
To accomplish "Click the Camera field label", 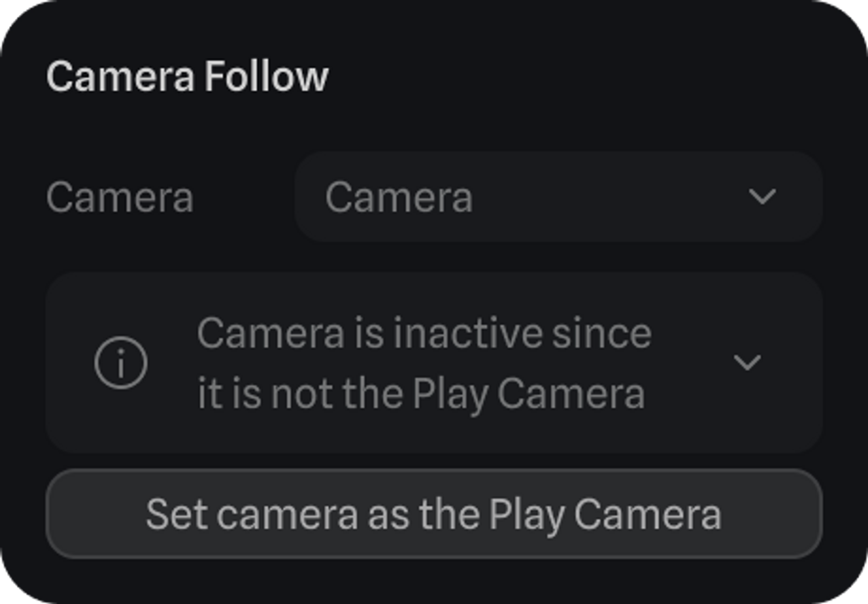I will pyautogui.click(x=120, y=198).
